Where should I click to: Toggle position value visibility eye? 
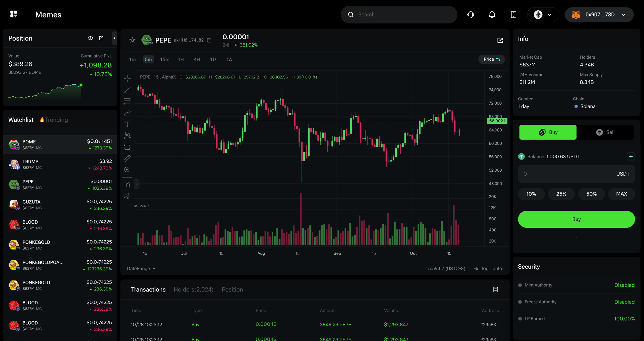click(x=90, y=38)
